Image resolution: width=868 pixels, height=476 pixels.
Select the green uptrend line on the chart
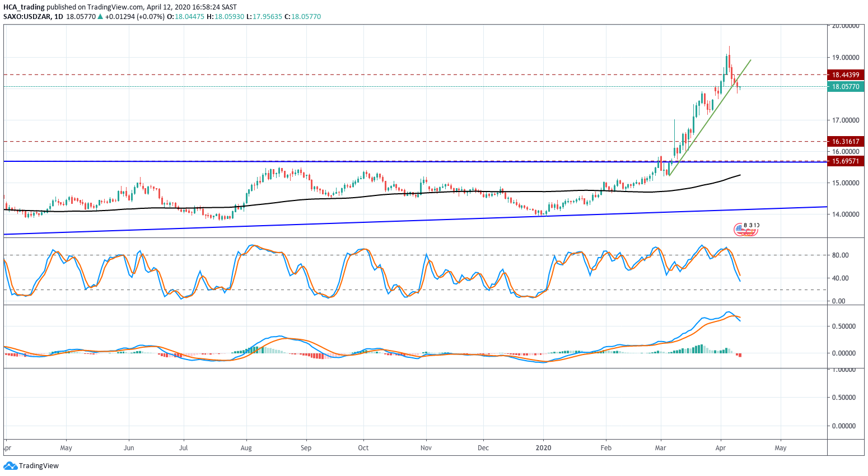(x=710, y=117)
